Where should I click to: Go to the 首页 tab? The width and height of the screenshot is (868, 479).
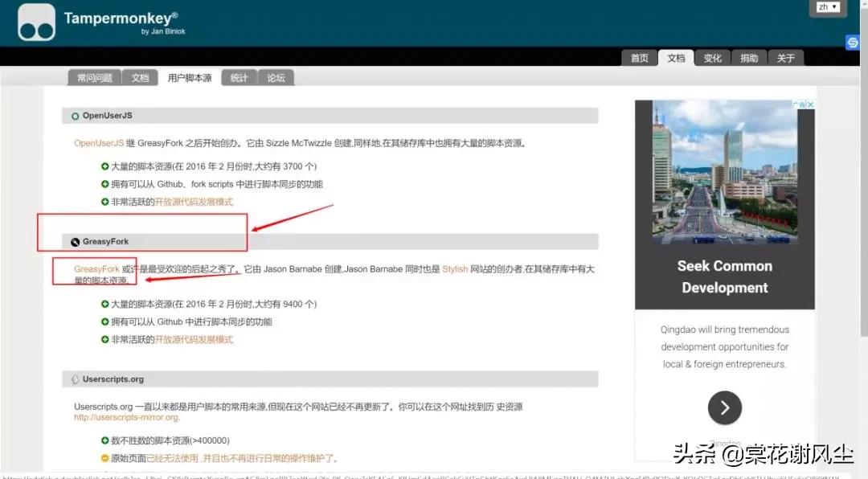[640, 58]
